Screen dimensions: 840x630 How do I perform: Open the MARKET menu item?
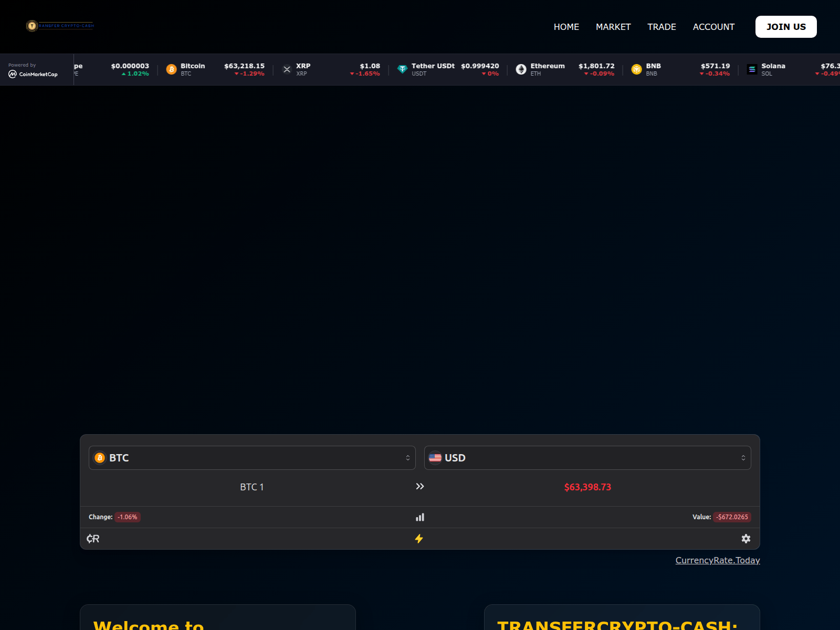pyautogui.click(x=613, y=27)
